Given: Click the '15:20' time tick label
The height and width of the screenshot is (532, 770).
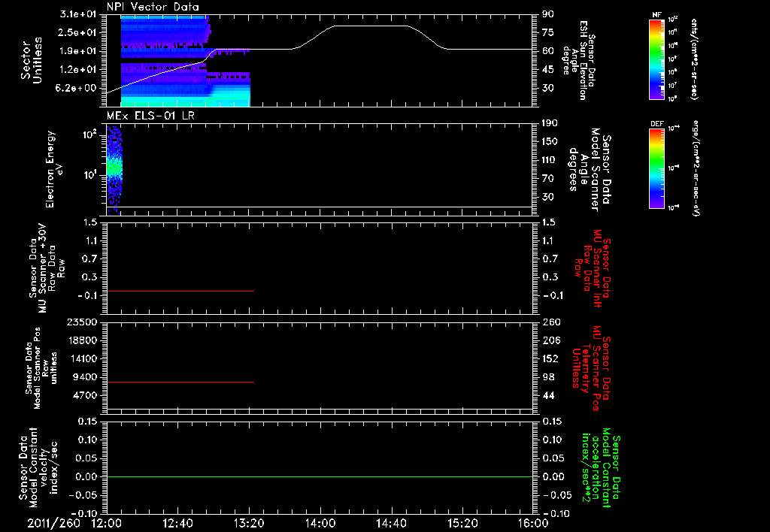Looking at the screenshot, I should click(462, 523).
